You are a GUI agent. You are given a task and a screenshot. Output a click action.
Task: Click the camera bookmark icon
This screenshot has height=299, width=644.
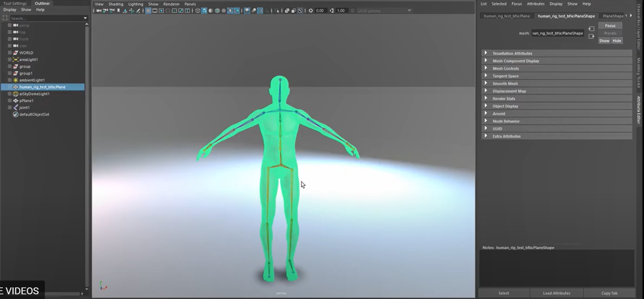[118, 11]
